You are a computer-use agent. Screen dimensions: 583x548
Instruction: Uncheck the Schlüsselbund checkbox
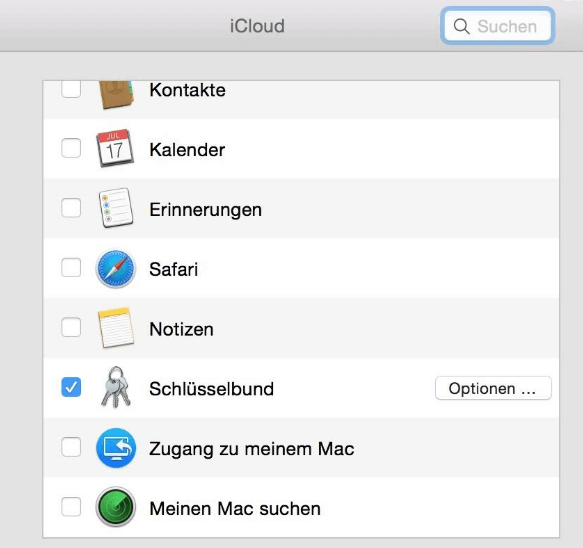(x=71, y=387)
